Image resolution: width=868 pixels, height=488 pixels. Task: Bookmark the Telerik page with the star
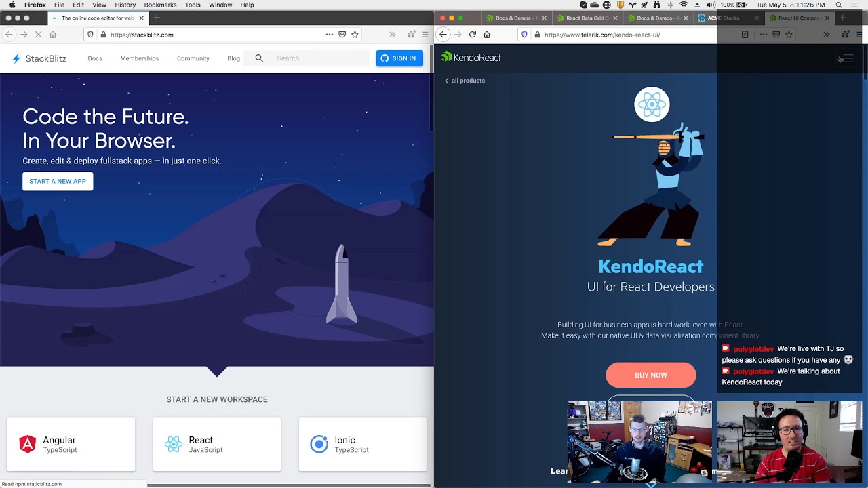[789, 35]
